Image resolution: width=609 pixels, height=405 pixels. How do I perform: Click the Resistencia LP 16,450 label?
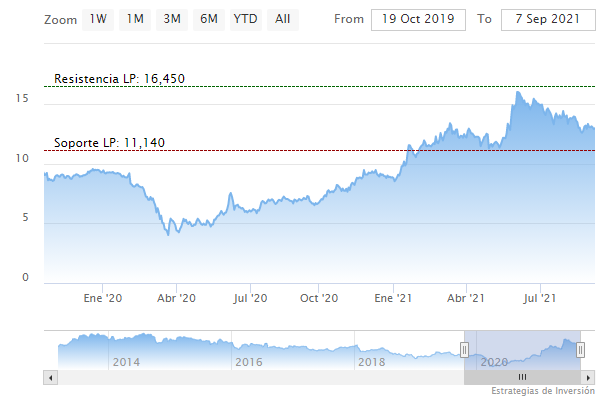pos(120,79)
